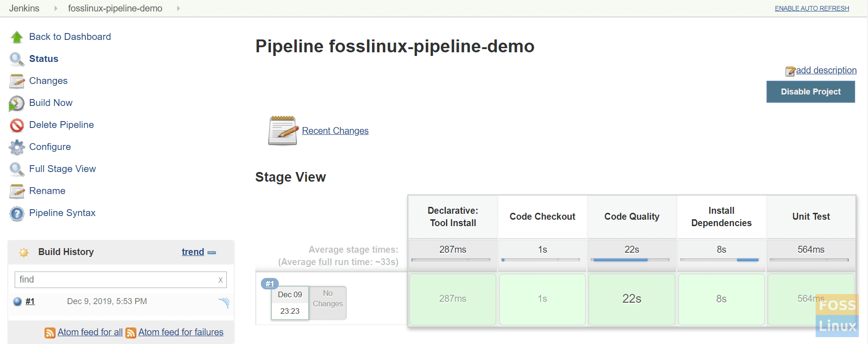This screenshot has width=868, height=344.
Task: Expand the fosslinux-pipeline-demo breadcrumb arrow
Action: click(178, 8)
